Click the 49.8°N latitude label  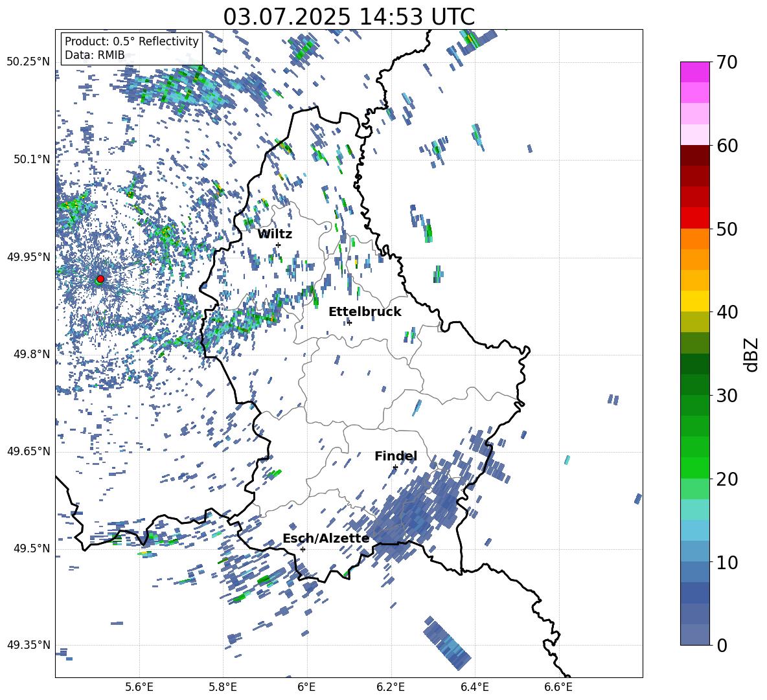pos(31,354)
